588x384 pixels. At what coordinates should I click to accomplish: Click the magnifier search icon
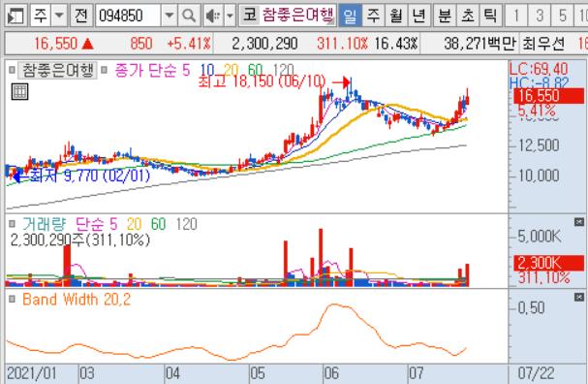tap(188, 16)
